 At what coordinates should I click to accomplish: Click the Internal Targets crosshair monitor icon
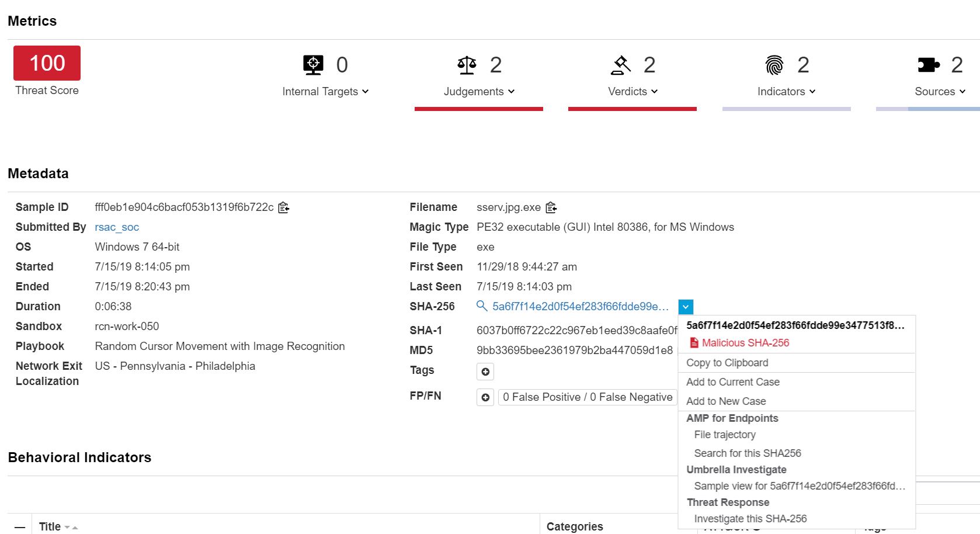pos(313,65)
